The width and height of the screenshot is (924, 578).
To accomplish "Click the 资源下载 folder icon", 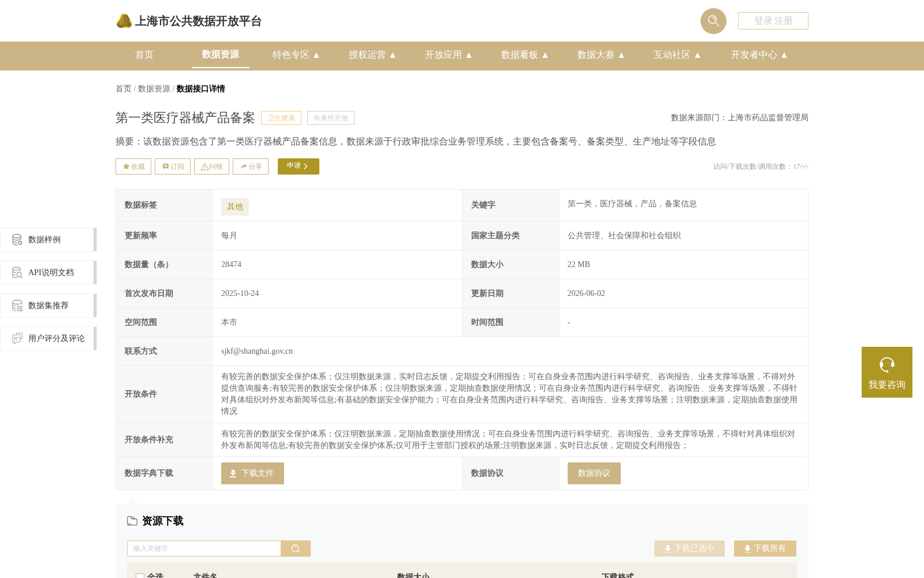I will pos(132,521).
